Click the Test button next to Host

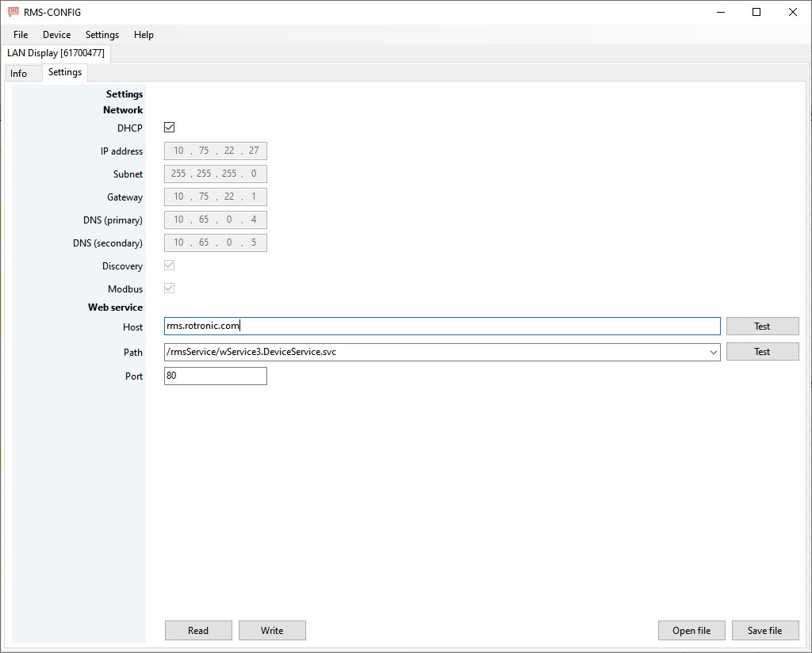[762, 326]
